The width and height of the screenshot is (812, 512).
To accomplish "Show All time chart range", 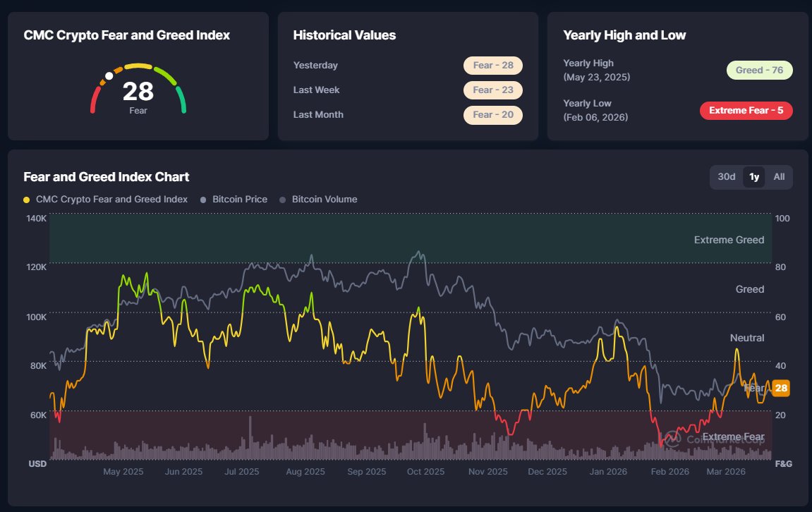I will coord(779,177).
